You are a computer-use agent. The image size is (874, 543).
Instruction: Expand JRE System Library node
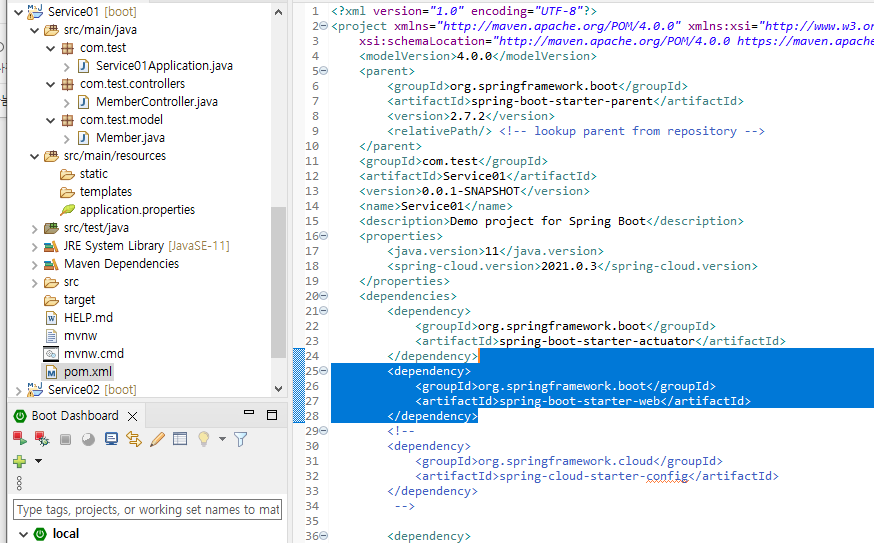35,247
